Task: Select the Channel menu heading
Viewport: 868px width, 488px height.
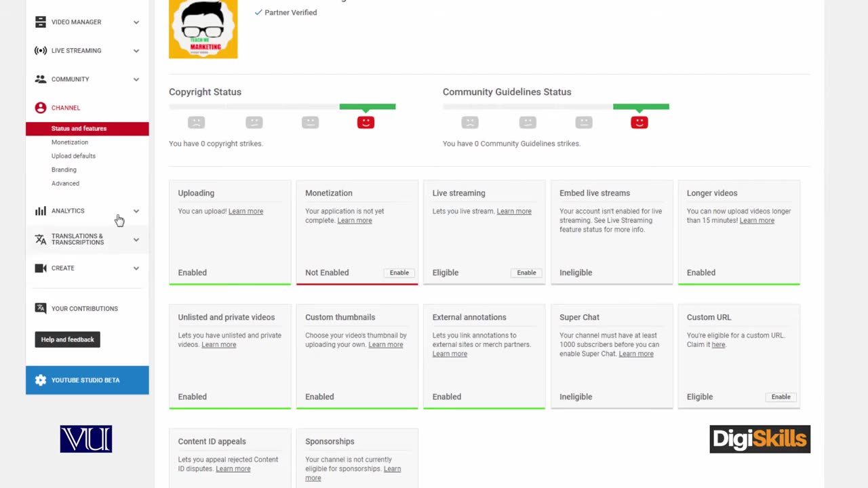Action: 66,108
